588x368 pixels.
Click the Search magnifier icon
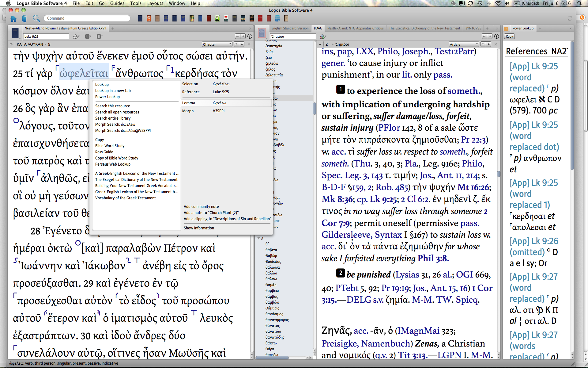click(x=36, y=19)
